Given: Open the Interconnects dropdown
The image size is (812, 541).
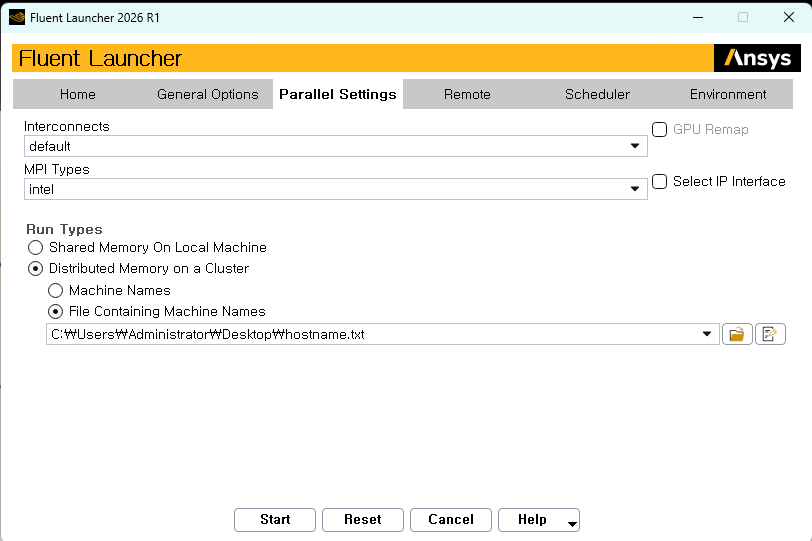Looking at the screenshot, I should [x=634, y=146].
